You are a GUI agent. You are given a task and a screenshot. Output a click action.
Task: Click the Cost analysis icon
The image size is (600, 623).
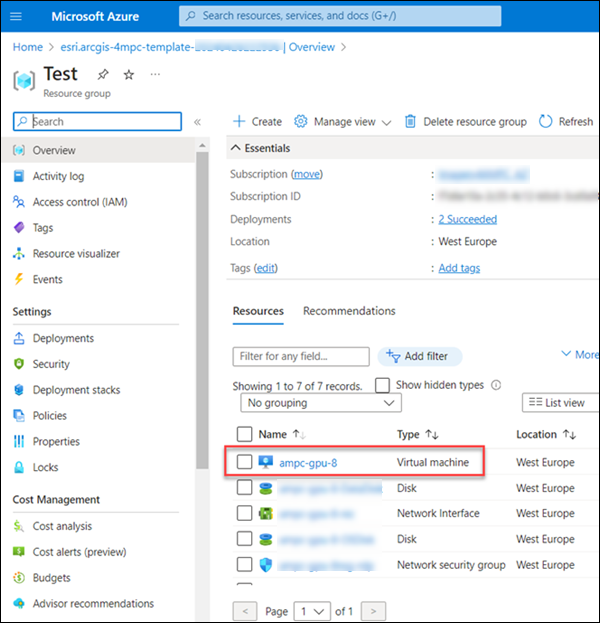click(x=19, y=526)
